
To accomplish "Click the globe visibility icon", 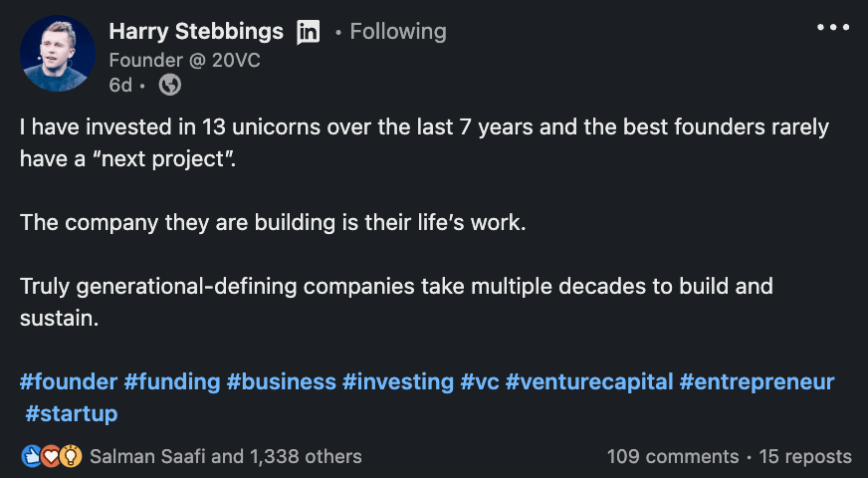I will (x=170, y=86).
